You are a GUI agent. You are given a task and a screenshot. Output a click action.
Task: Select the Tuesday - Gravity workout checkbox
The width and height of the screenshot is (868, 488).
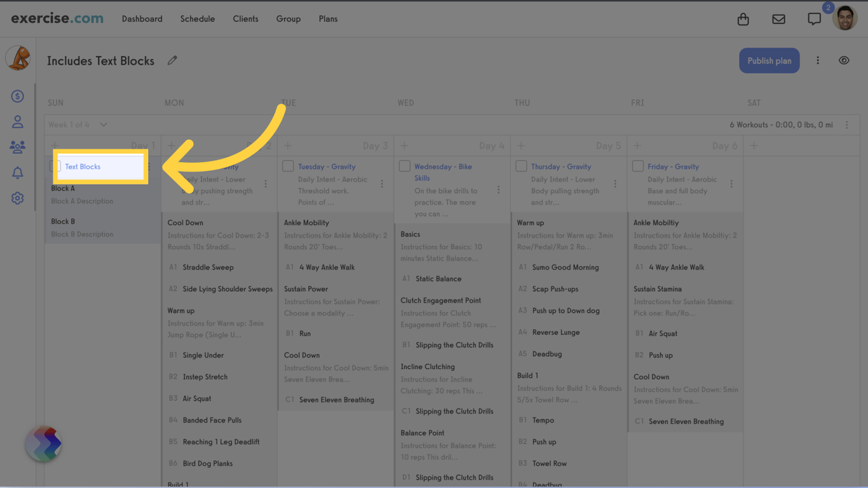288,166
